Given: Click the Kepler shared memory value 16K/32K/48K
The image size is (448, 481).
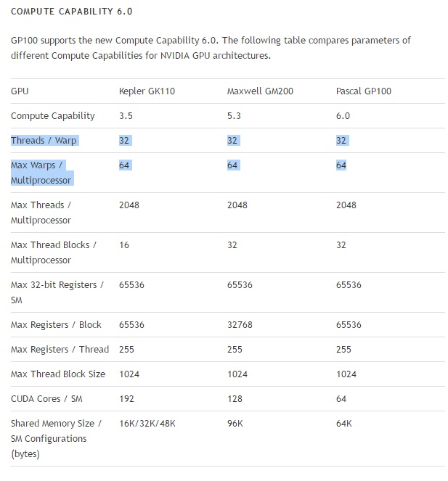Looking at the screenshot, I should pyautogui.click(x=147, y=424).
